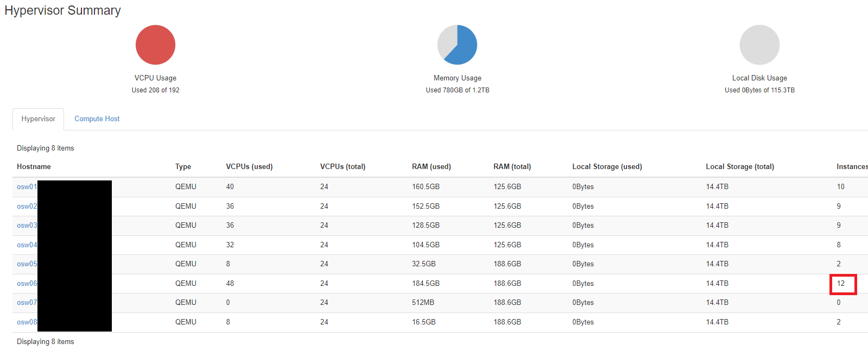Click the VCPUs (total) column header

(343, 167)
